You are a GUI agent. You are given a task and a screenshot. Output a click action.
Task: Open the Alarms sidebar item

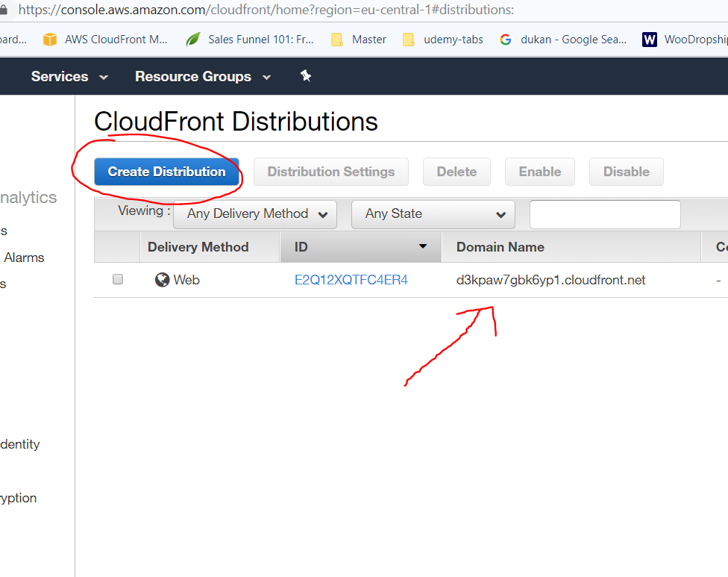pyautogui.click(x=24, y=258)
